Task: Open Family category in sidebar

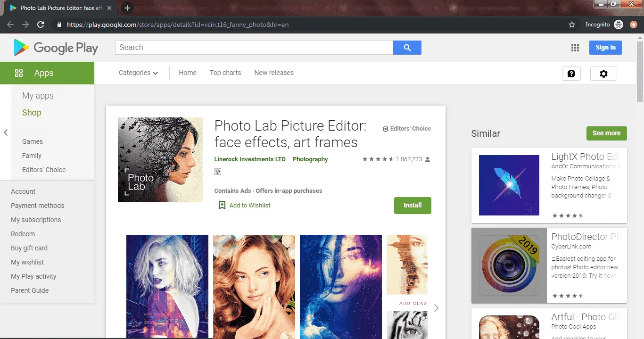Action: 32,156
